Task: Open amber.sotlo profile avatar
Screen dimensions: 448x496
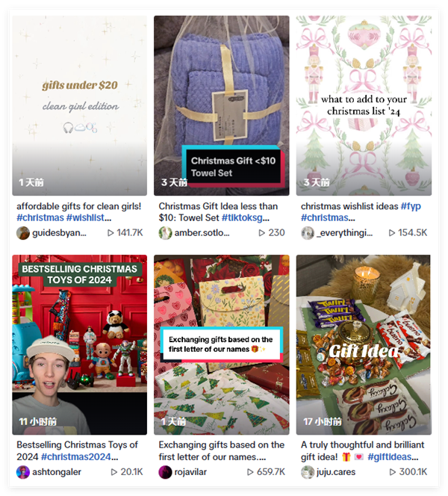Action: tap(165, 233)
